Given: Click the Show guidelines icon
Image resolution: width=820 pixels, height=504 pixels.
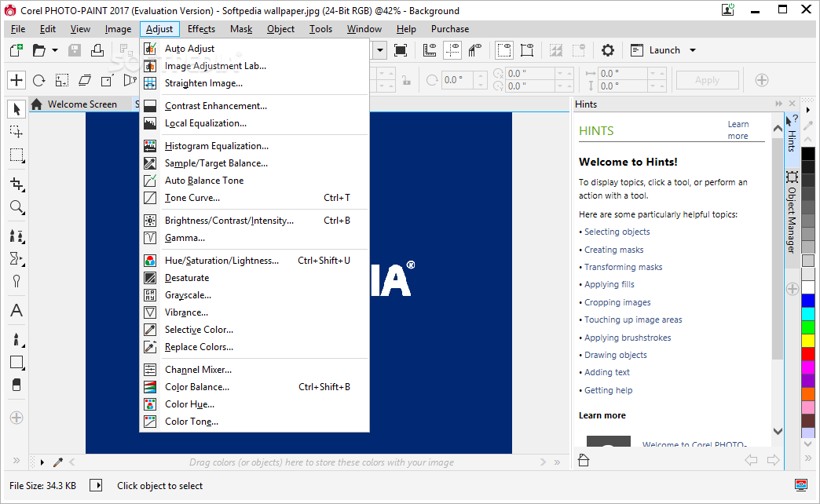Looking at the screenshot, I should (452, 50).
